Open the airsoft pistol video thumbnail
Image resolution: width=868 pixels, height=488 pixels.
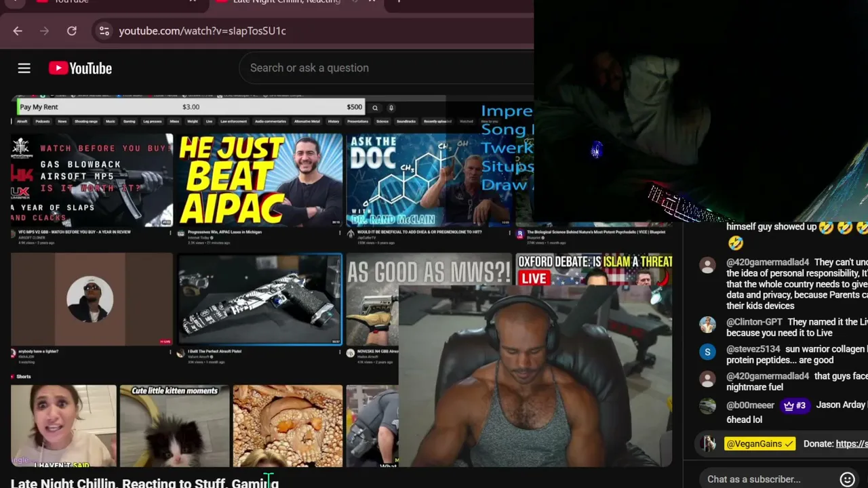tap(261, 299)
